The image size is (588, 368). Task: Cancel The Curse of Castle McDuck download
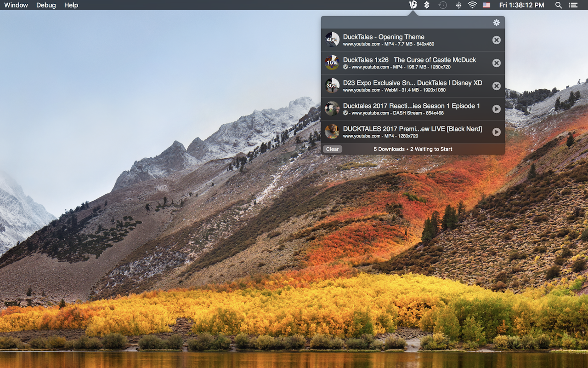pyautogui.click(x=496, y=63)
